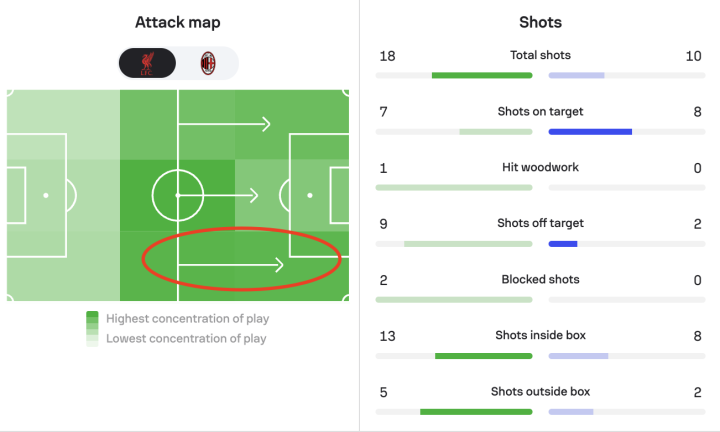Click the green Shots inside box bar
The image size is (720, 432).
[x=484, y=356]
